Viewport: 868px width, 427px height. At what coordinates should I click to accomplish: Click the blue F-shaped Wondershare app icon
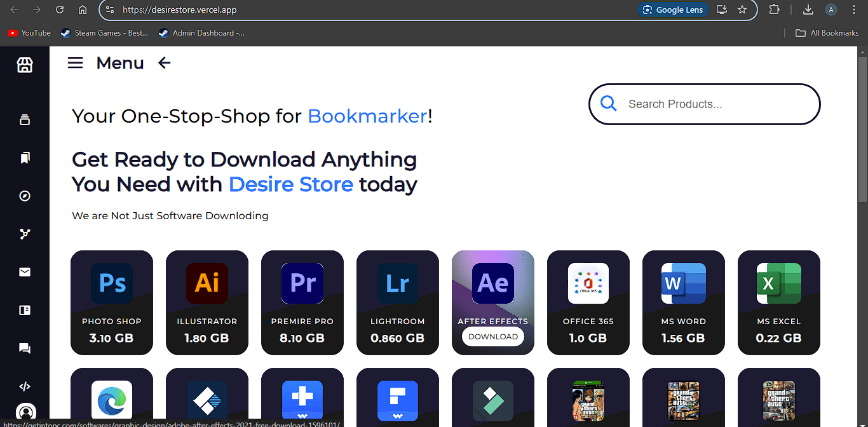398,400
